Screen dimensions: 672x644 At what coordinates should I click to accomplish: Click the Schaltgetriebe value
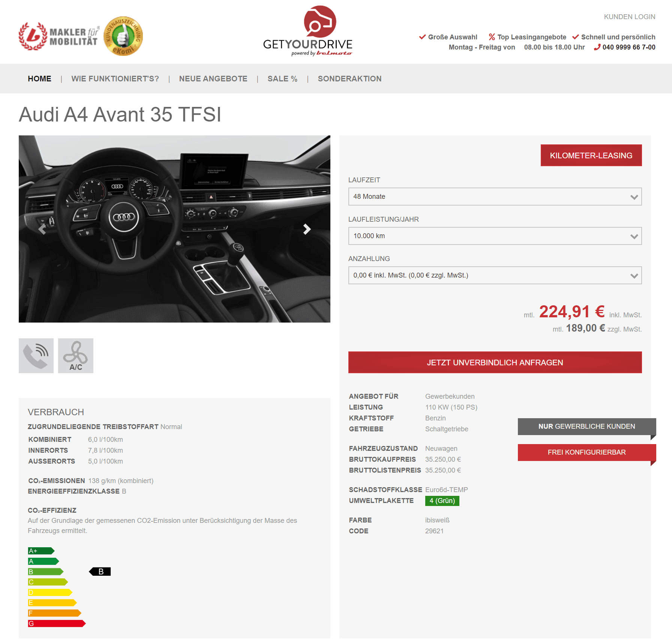click(447, 429)
